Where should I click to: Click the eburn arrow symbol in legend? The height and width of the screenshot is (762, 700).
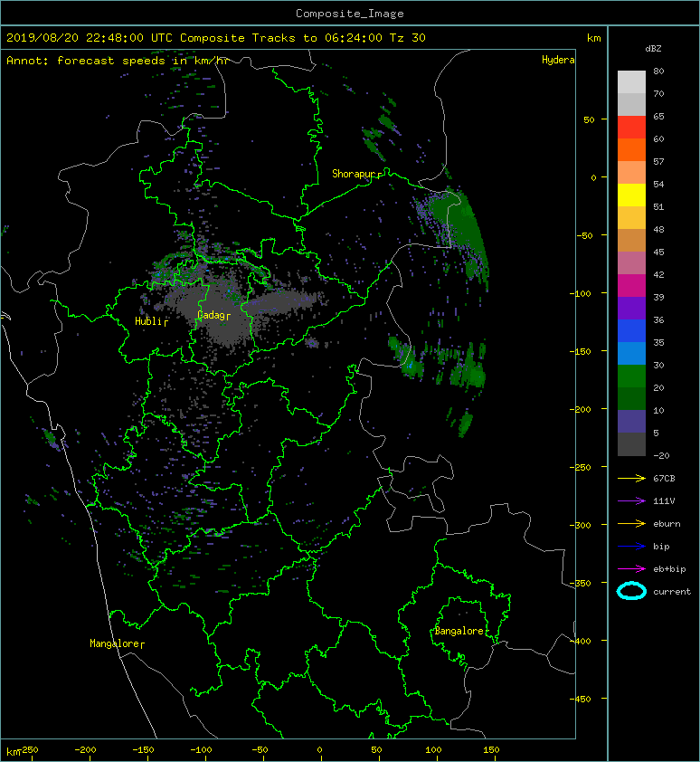[631, 523]
